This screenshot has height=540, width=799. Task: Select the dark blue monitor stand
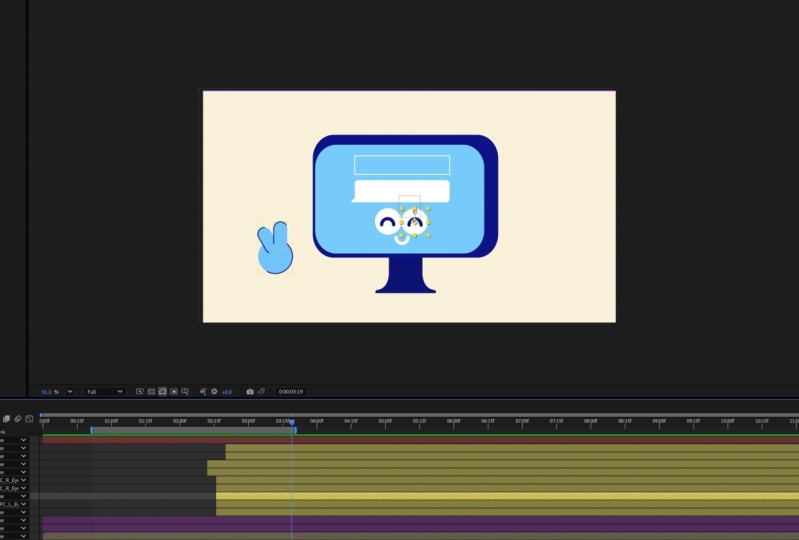[x=406, y=275]
